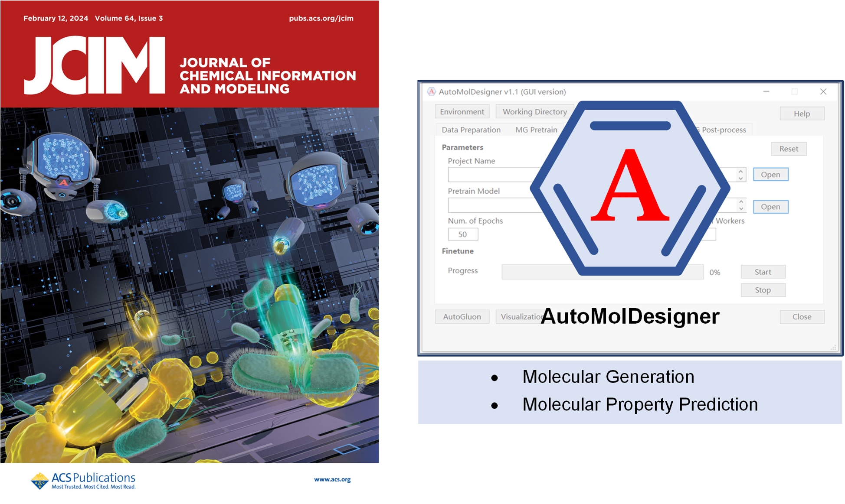
Task: Switch to the MG Pretrain tab
Action: (x=536, y=130)
